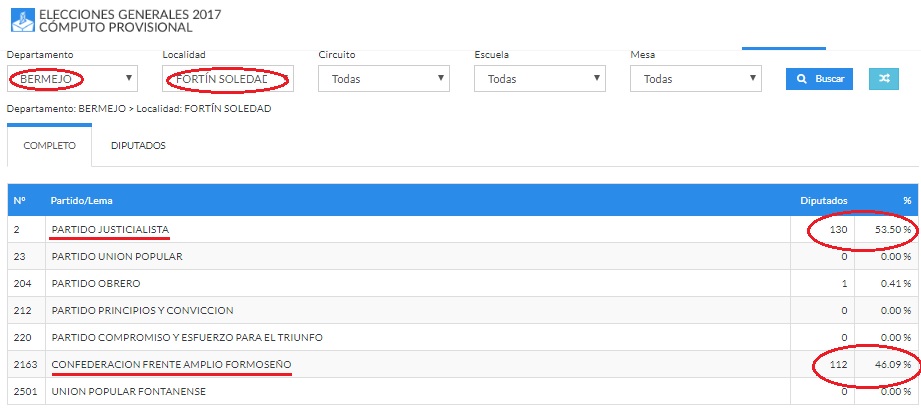Image resolution: width=921 pixels, height=414 pixels.
Task: Click the ELECCIONES GENERALES 2017 title
Action: tap(130, 15)
